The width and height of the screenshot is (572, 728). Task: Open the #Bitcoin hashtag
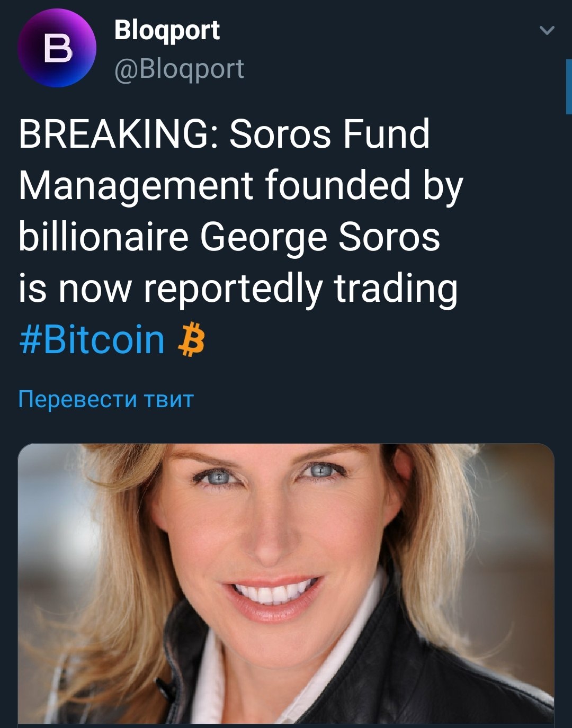(92, 339)
